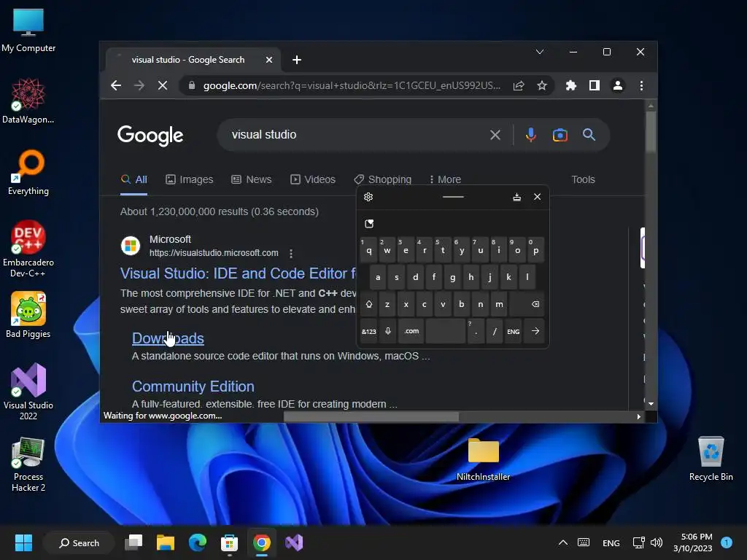The width and height of the screenshot is (747, 560).
Task: Select the Visual Studio 2022 desktop icon
Action: coord(28,392)
